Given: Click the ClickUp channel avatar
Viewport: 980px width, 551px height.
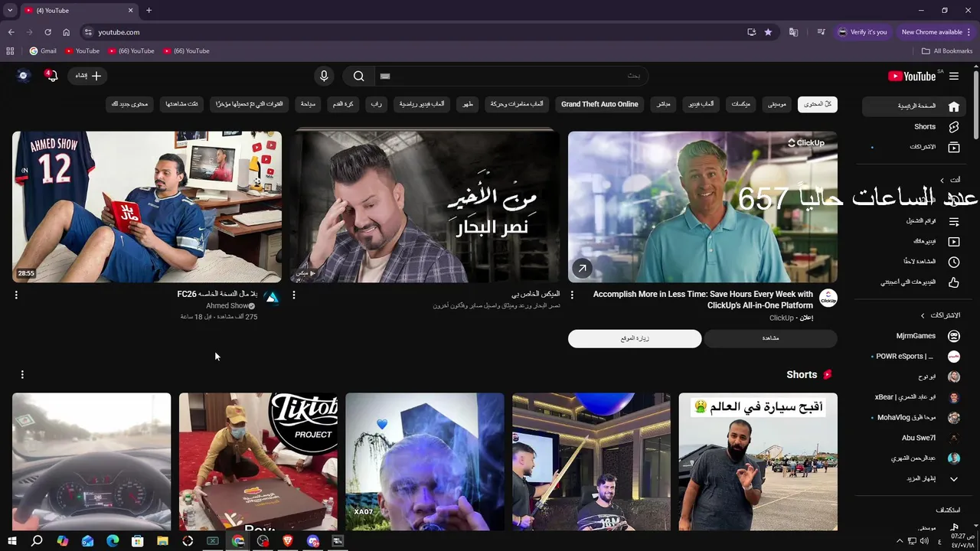Looking at the screenshot, I should pyautogui.click(x=828, y=298).
